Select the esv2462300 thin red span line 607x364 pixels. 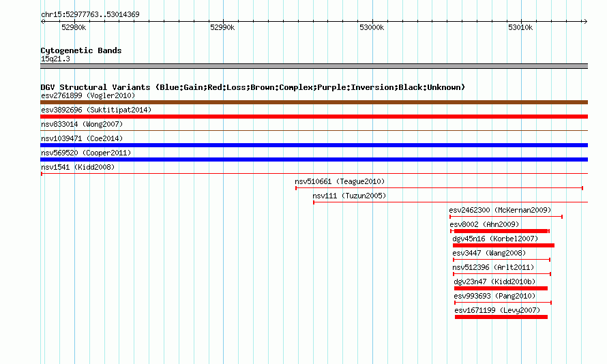pyautogui.click(x=506, y=217)
